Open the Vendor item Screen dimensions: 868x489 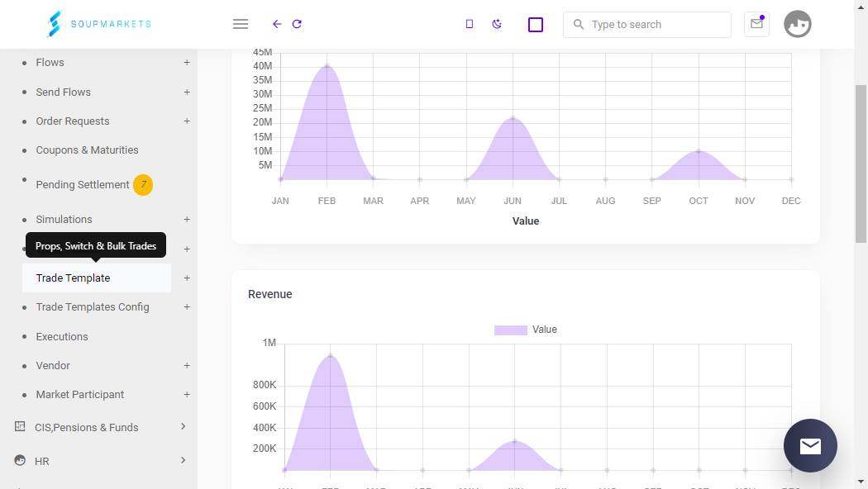pos(53,366)
